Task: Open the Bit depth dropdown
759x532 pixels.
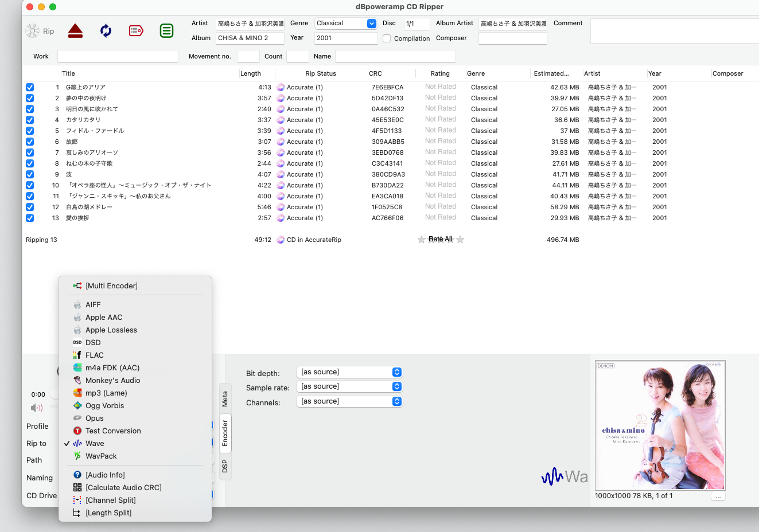Action: [349, 372]
